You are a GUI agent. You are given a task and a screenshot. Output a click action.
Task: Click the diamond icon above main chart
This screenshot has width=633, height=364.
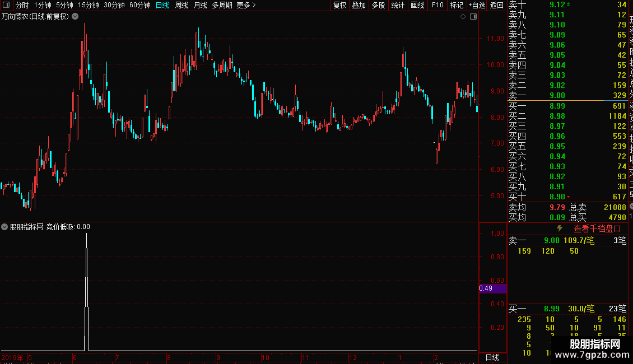463,17
